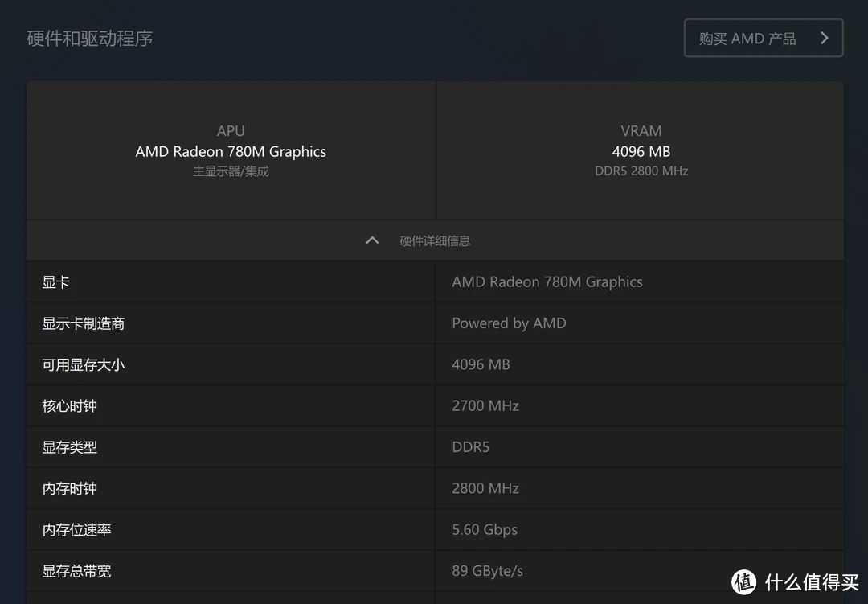Select AMD Radeon 780M Graphics value in 显卡 row

[547, 282]
